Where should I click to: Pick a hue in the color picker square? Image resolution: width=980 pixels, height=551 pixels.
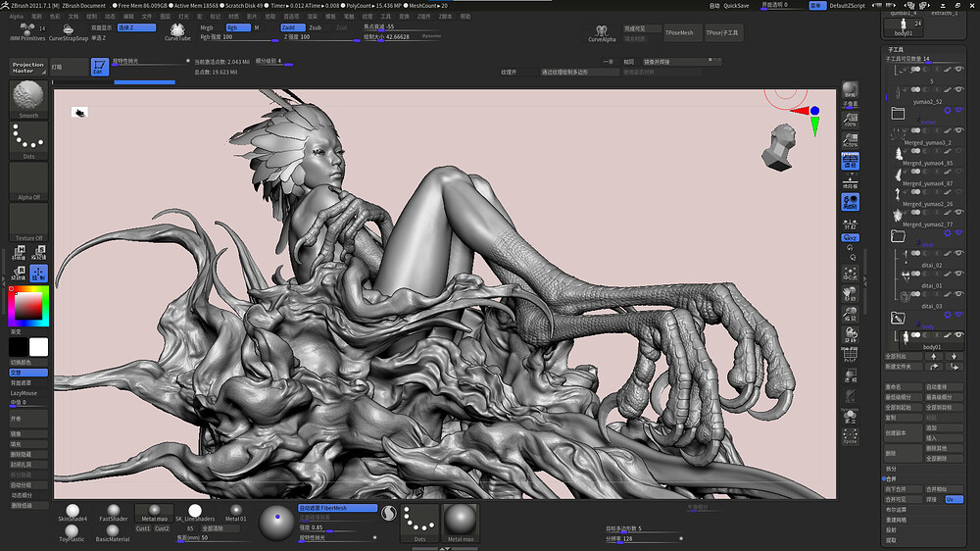pyautogui.click(x=28, y=307)
